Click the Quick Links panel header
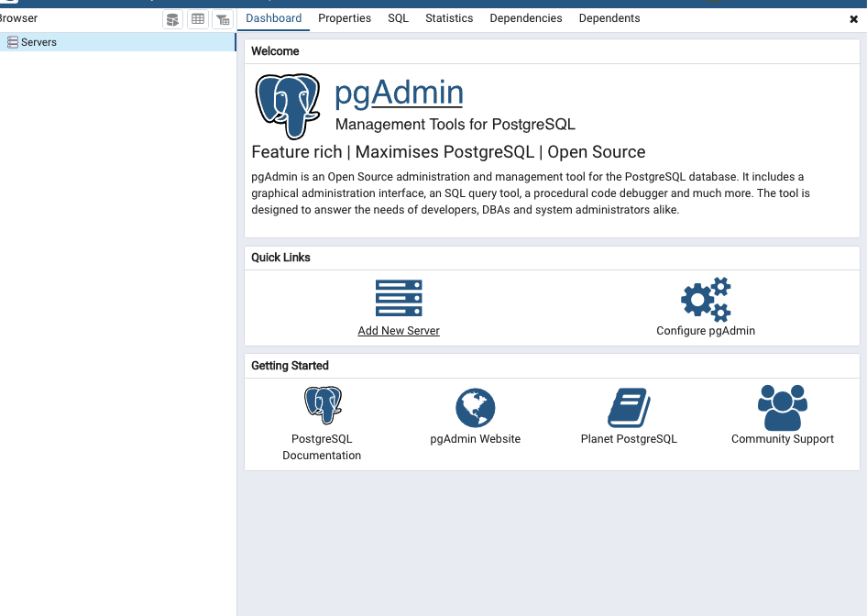867x616 pixels. [x=552, y=258]
